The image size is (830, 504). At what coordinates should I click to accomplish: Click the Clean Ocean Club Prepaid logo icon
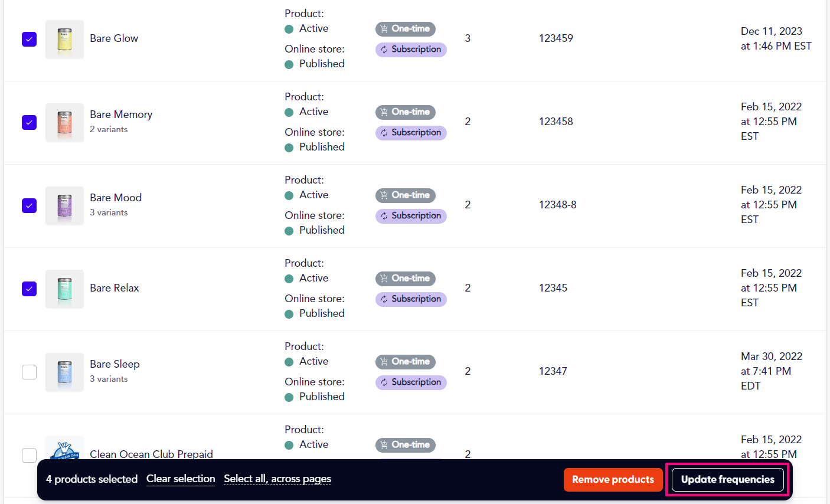point(64,449)
